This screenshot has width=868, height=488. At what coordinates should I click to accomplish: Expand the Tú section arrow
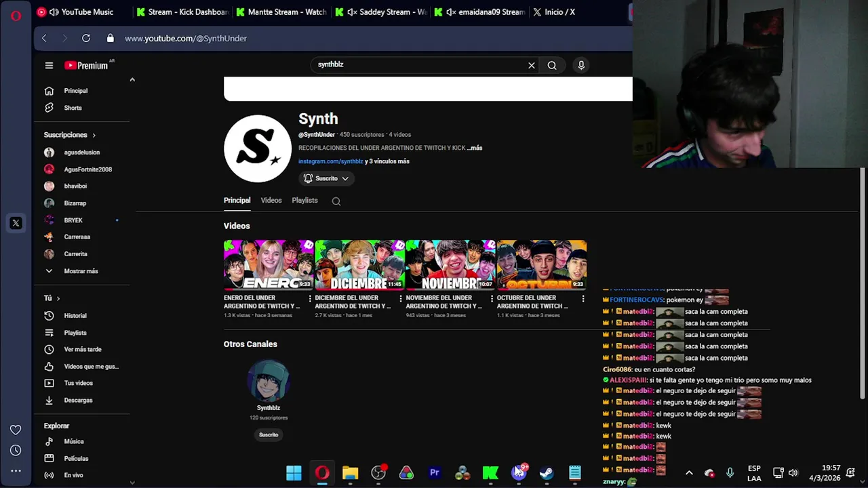tap(58, 298)
